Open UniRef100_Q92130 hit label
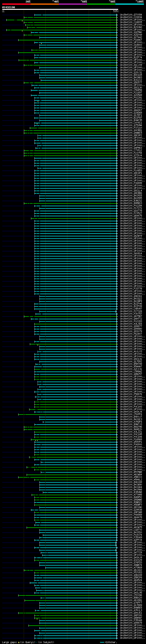 131,88
